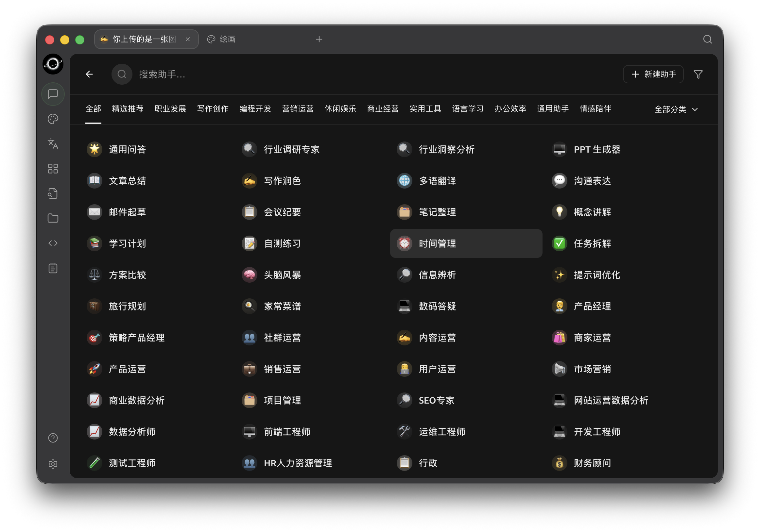Open the painting palette sidebar icon
The image size is (760, 532).
53,119
